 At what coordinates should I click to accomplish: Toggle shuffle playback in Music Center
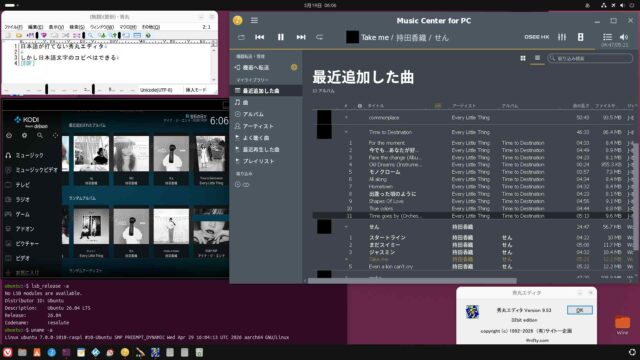pos(241,37)
